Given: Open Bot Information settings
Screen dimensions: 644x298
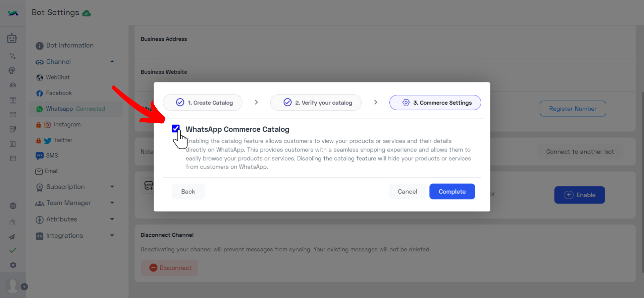Looking at the screenshot, I should (65, 46).
